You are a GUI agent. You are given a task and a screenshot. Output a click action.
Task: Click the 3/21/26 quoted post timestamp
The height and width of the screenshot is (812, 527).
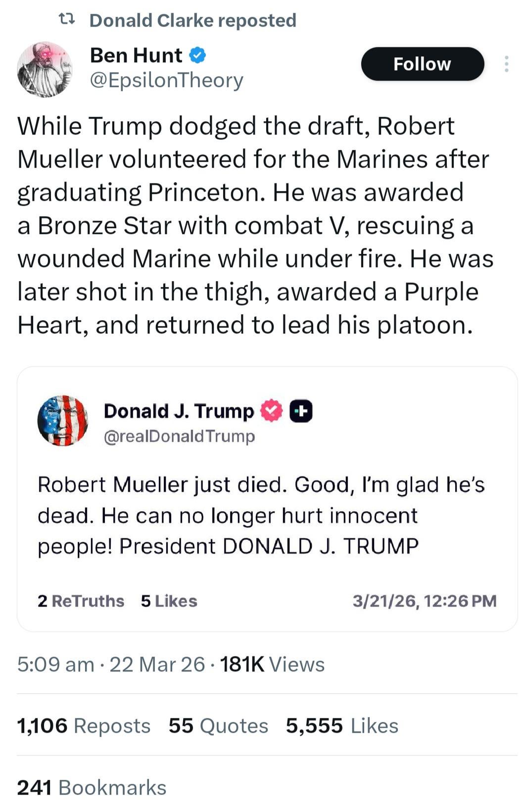coord(424,601)
